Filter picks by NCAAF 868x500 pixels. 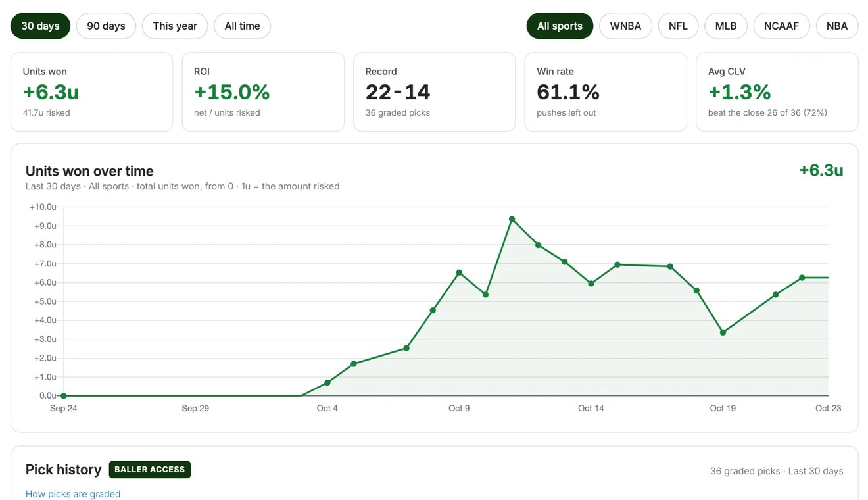coord(781,26)
